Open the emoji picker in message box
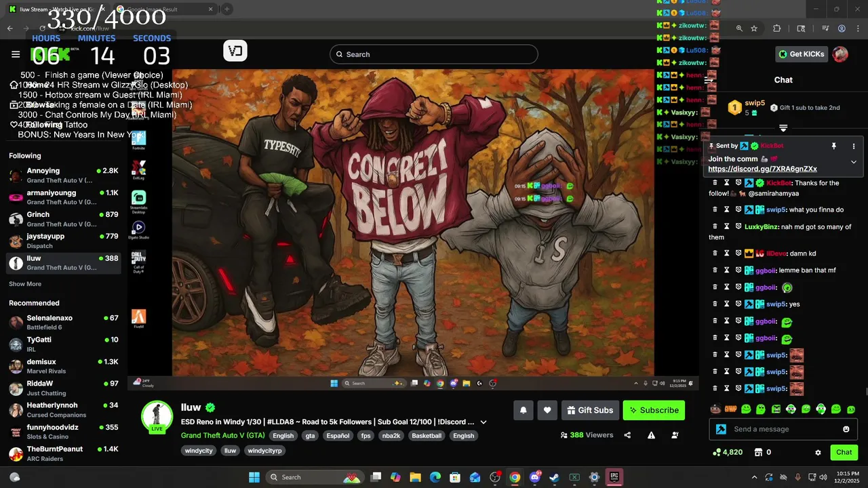 tap(846, 429)
